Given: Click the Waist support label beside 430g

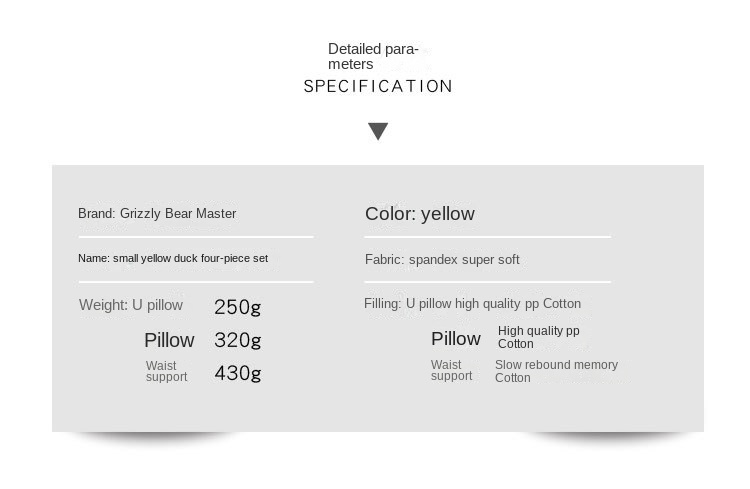Looking at the screenshot, I should point(166,371).
